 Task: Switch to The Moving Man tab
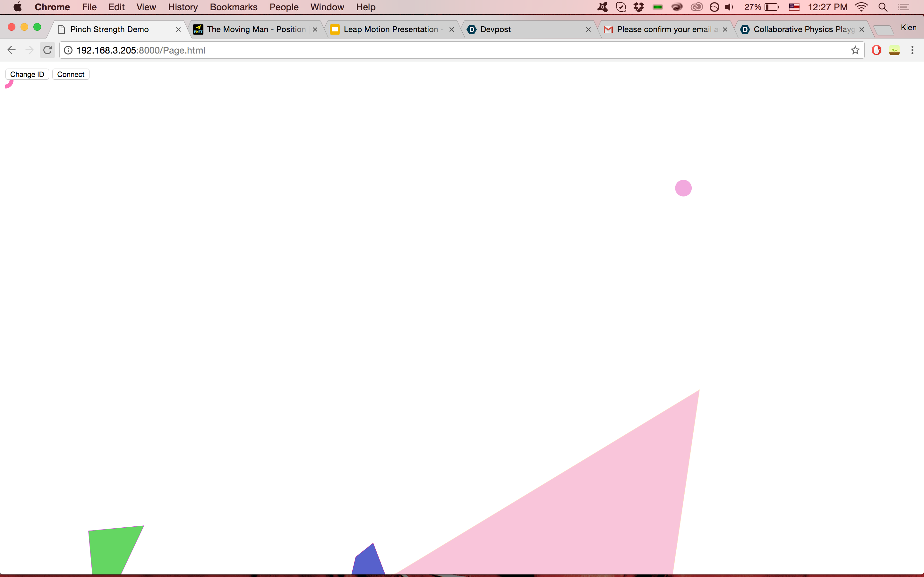tap(256, 29)
